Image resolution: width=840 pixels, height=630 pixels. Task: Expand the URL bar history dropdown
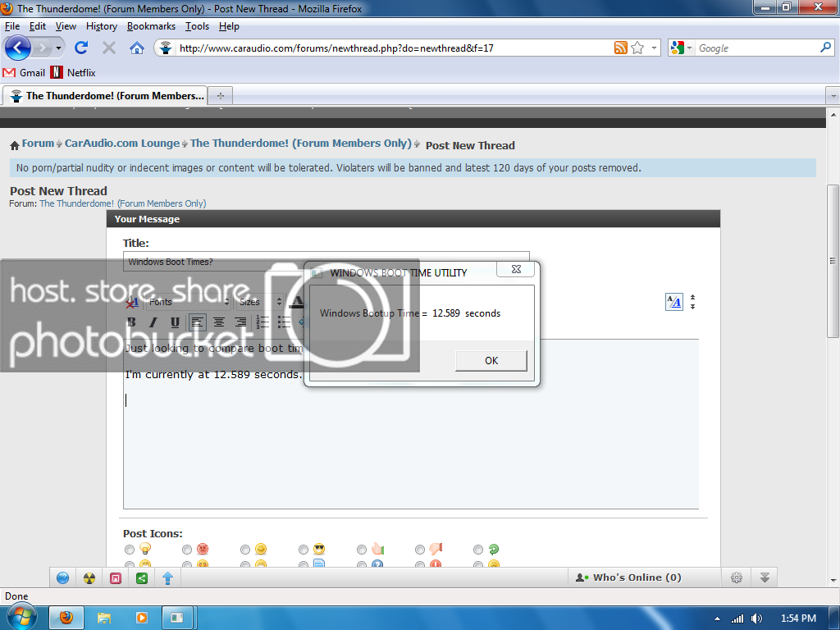click(654, 48)
